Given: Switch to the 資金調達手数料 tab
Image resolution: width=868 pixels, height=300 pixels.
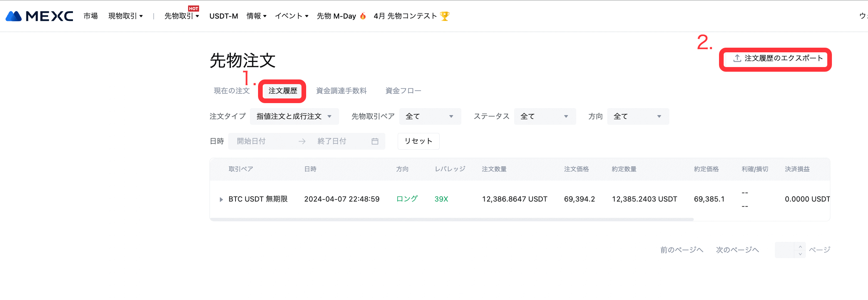Looking at the screenshot, I should click(341, 91).
